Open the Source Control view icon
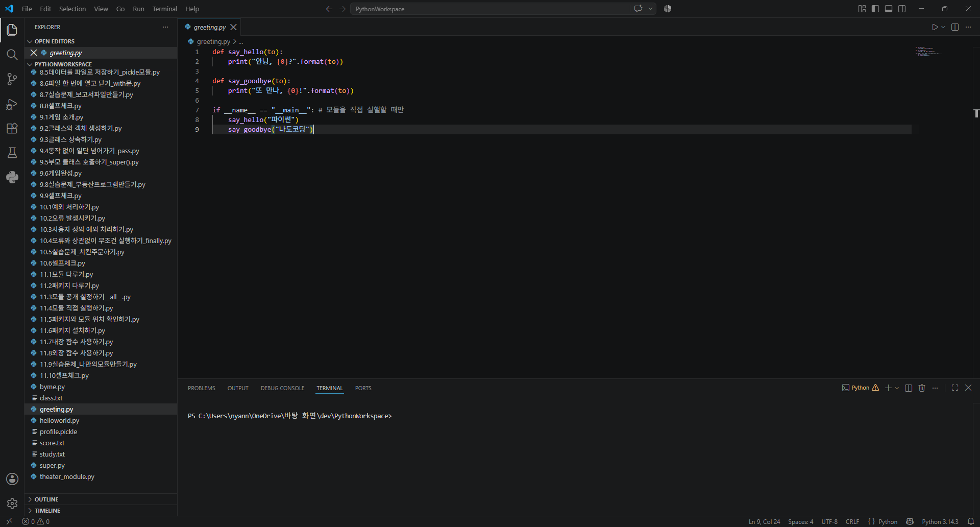 (12, 79)
